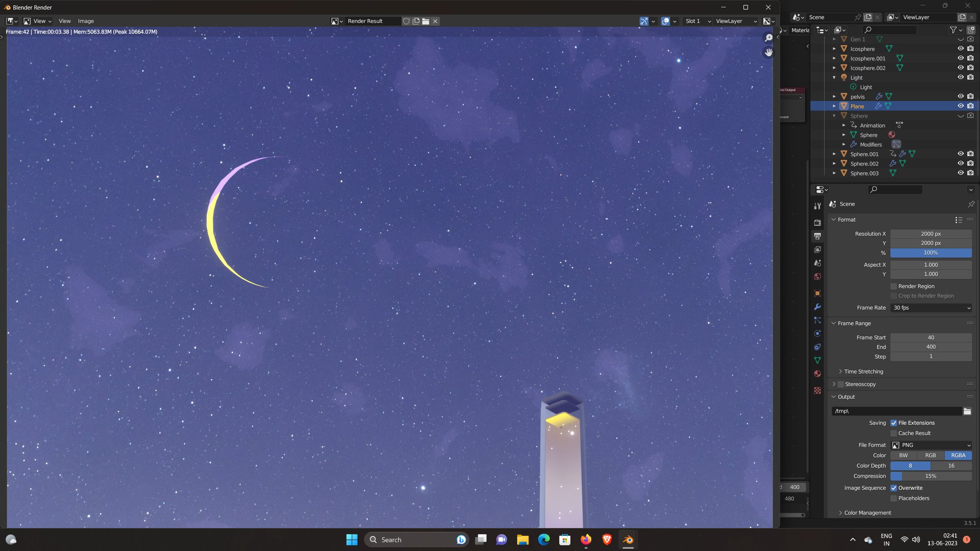Open the World properties tab
The width and height of the screenshot is (980, 551).
[817, 276]
